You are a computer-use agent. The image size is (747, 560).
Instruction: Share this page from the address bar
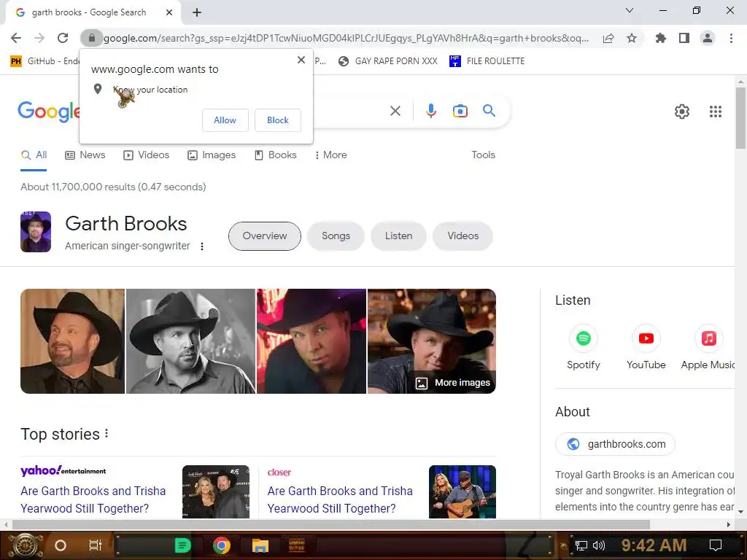(x=608, y=38)
